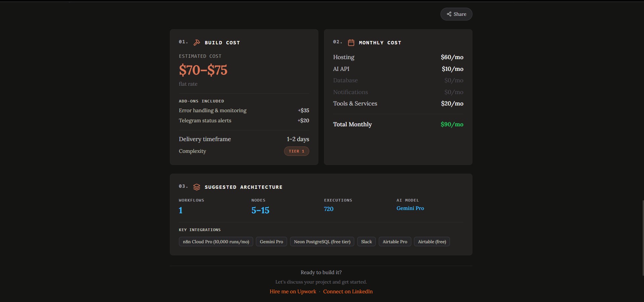Click the hammer icon beside Build Cost
Image resolution: width=644 pixels, height=302 pixels.
(197, 42)
